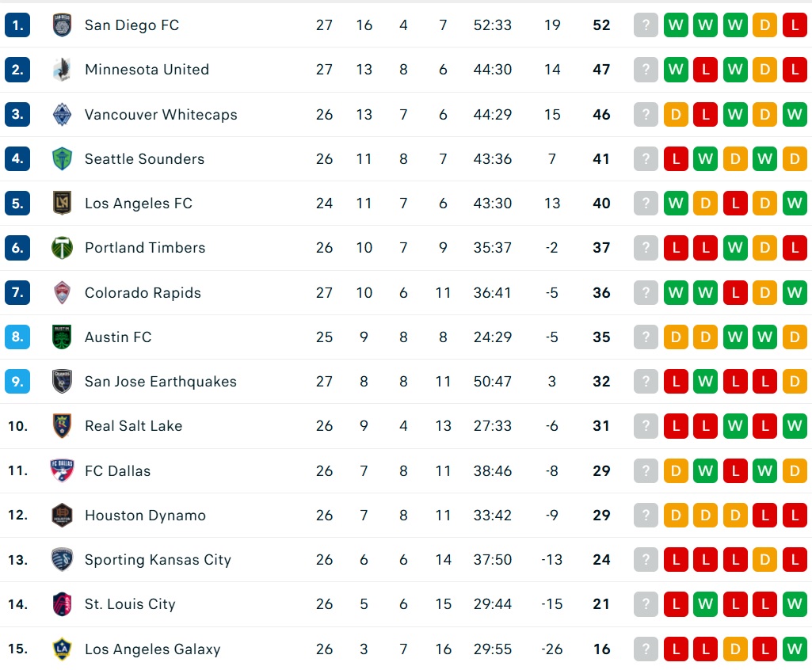Click Los Angeles Galaxy's green W form badge

795,649
